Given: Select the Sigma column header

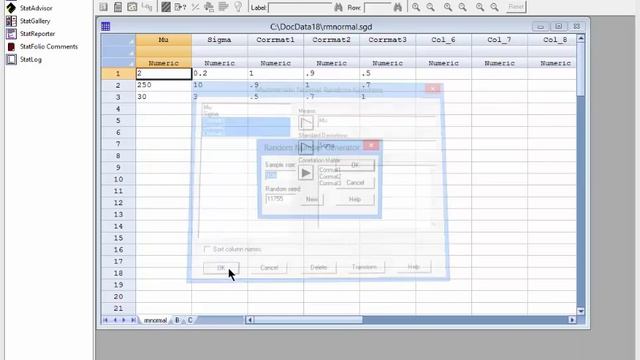Looking at the screenshot, I should [x=220, y=40].
